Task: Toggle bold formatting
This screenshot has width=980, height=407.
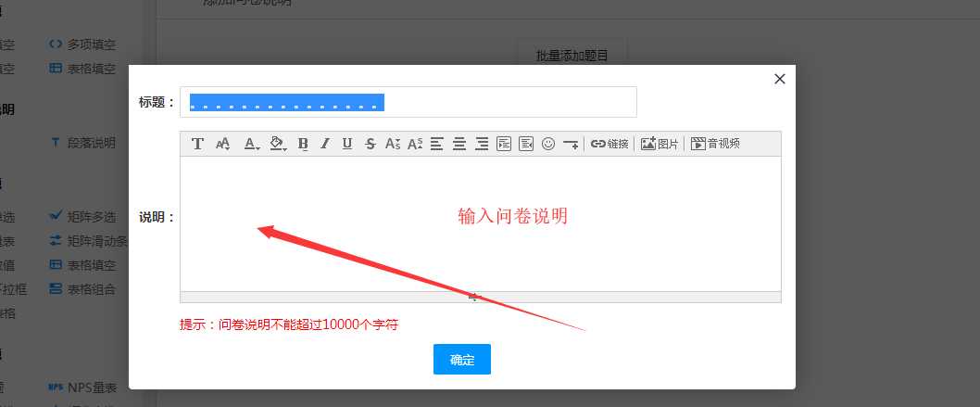Action: pos(303,144)
